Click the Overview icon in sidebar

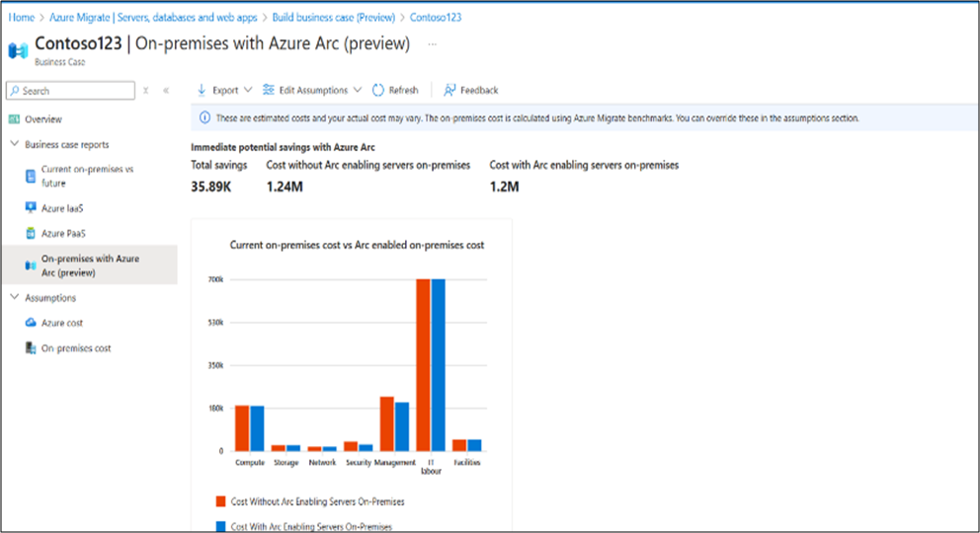point(14,119)
